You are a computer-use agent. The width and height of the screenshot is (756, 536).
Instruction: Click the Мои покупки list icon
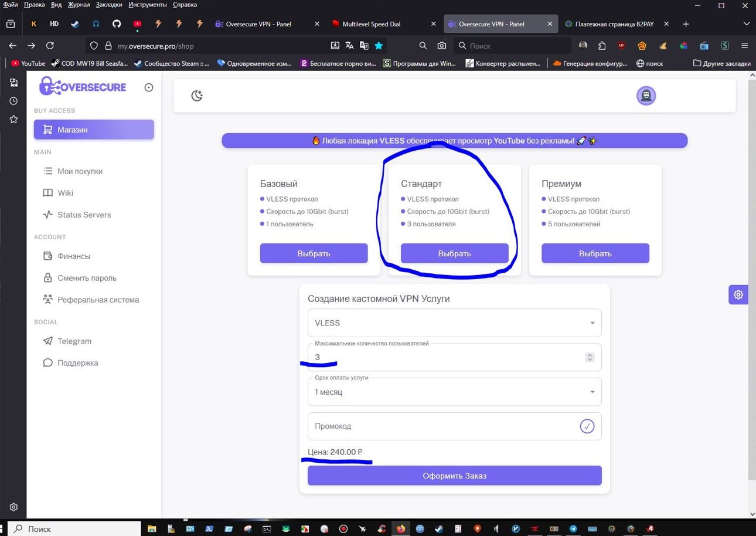click(48, 171)
